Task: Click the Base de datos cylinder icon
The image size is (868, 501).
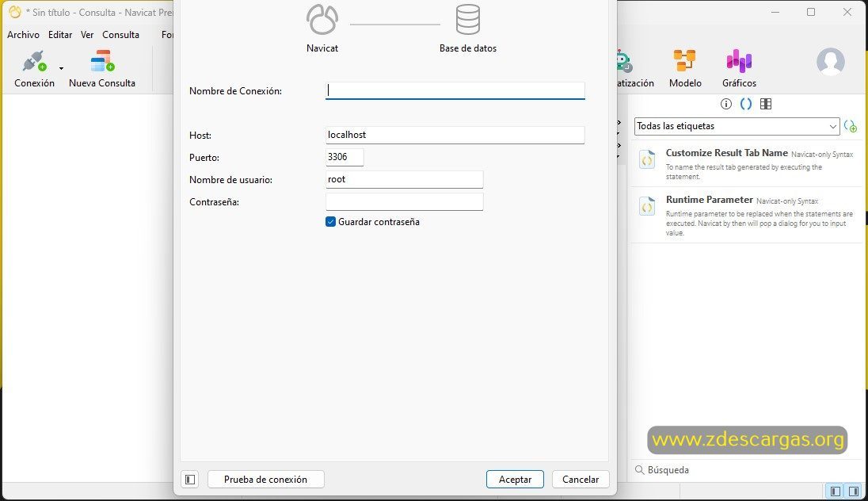Action: (468, 19)
